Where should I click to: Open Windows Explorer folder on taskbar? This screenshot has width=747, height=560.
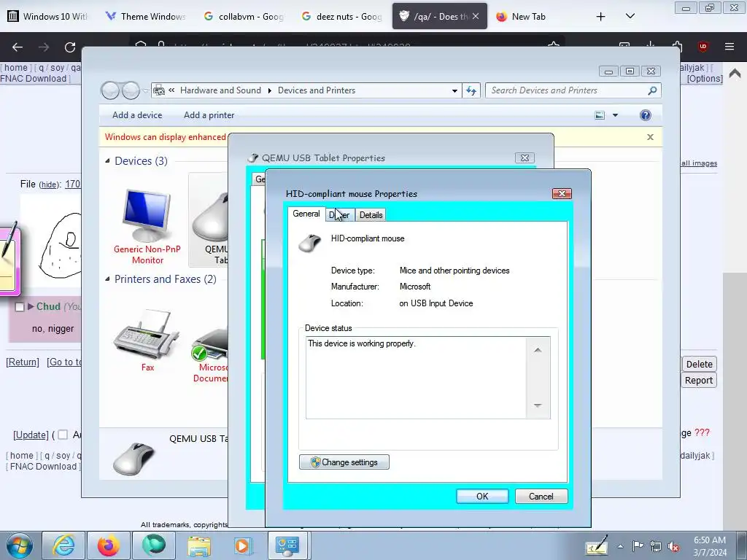(199, 545)
